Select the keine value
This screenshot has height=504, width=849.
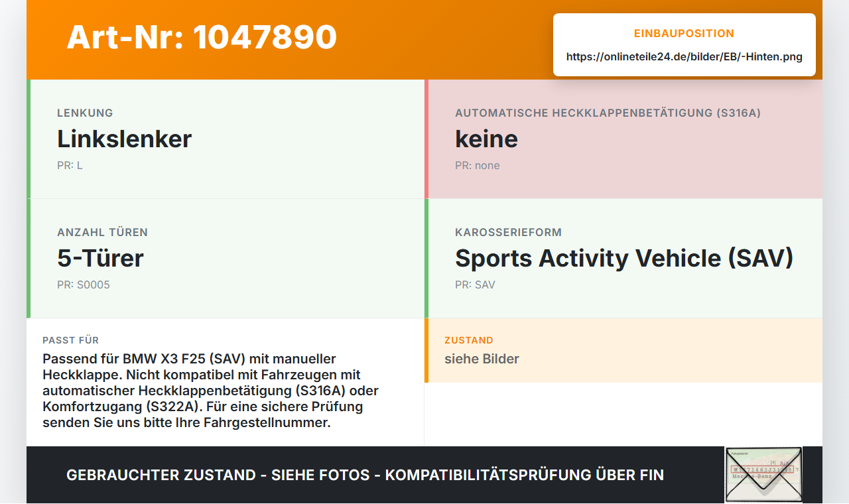[486, 139]
